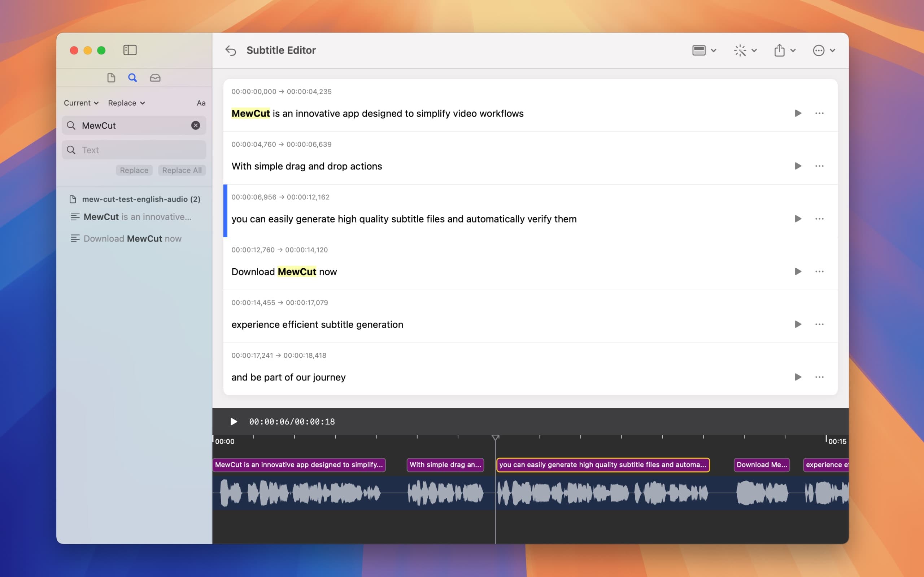Screen dimensions: 924x577
Task: Open the document tab in the sidebar
Action: coord(111,78)
